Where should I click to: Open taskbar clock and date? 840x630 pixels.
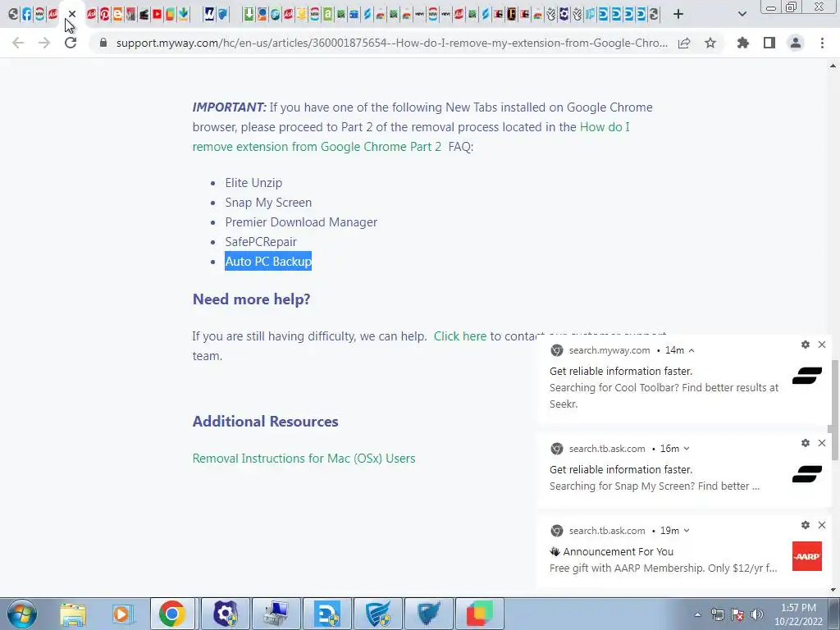click(x=798, y=614)
